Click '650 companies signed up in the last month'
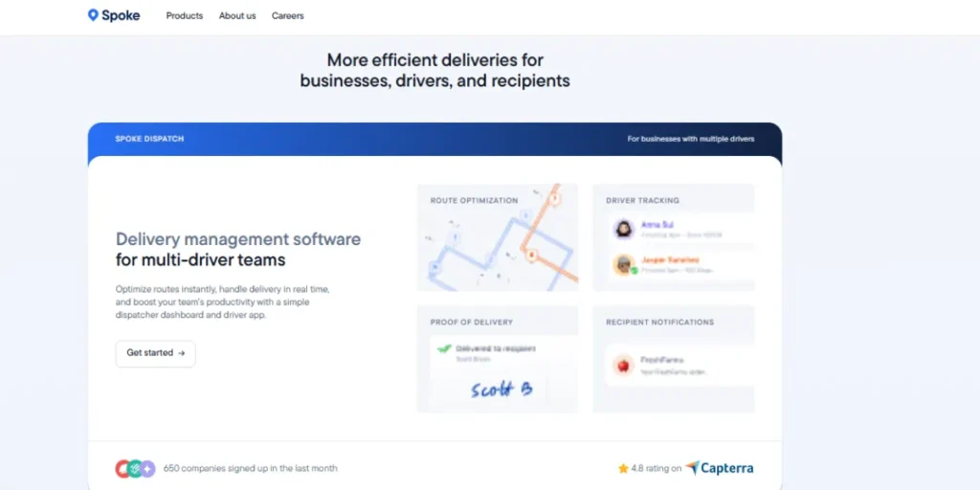Image resolution: width=980 pixels, height=490 pixels. pos(250,468)
